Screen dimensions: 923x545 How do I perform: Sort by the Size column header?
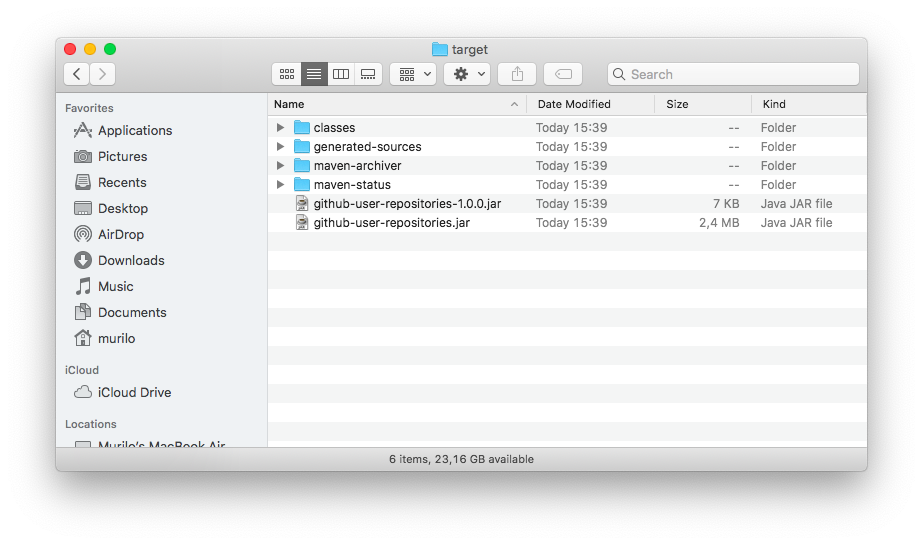[677, 104]
